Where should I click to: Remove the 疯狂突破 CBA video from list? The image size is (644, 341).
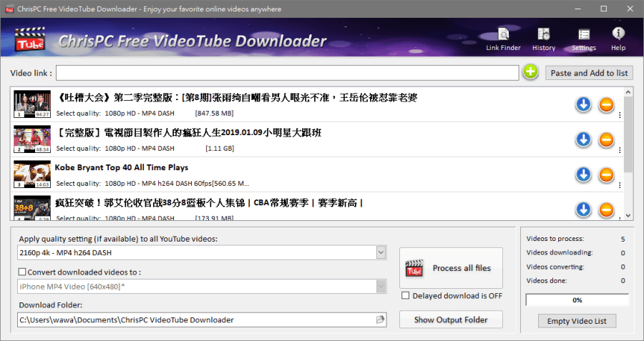click(606, 210)
